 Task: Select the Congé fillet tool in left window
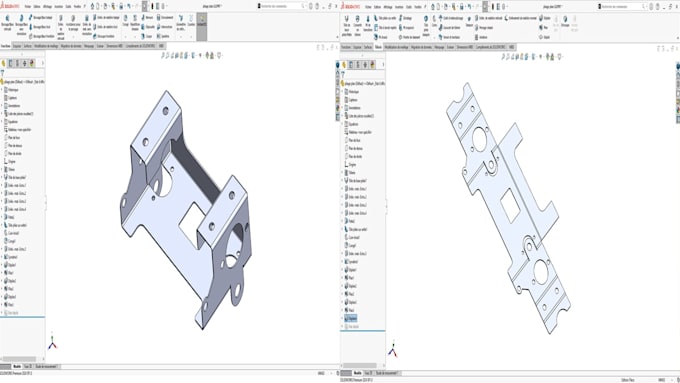point(125,20)
